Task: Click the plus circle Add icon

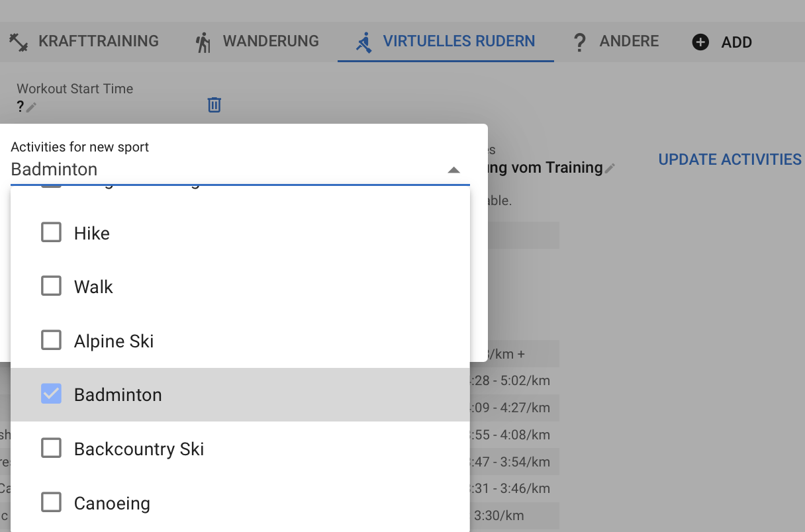Action: pos(700,42)
